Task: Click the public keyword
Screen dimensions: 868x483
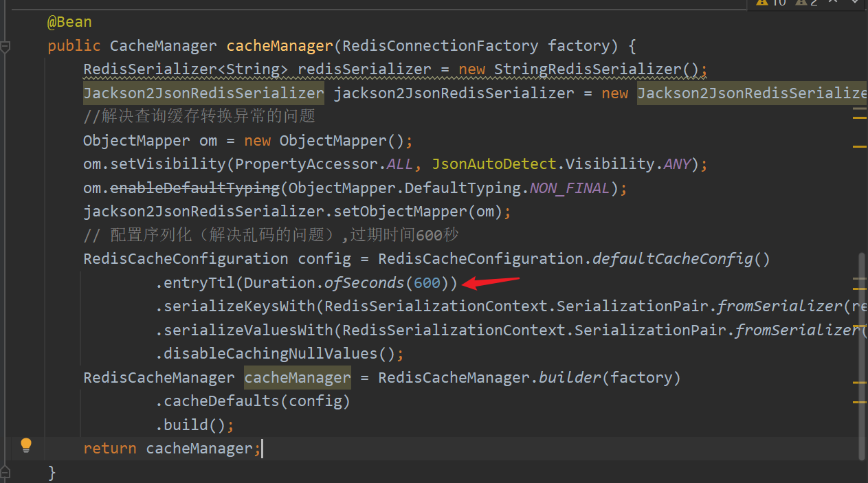Action: click(74, 46)
